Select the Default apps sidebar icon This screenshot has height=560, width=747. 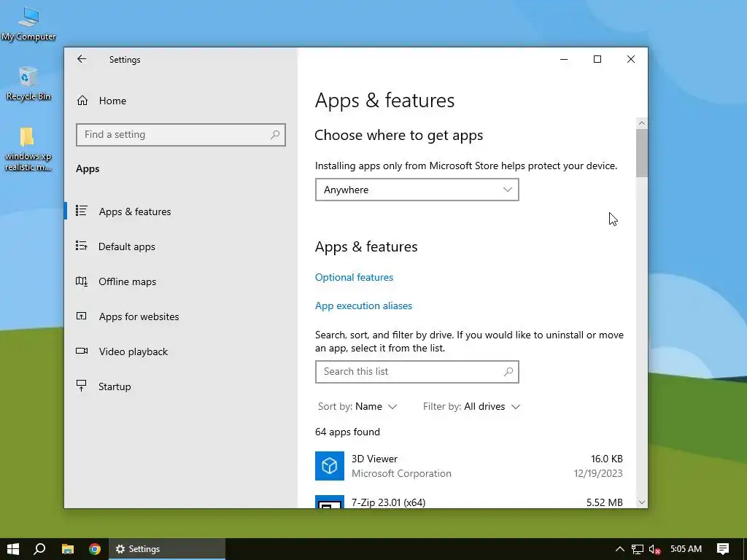tap(82, 246)
